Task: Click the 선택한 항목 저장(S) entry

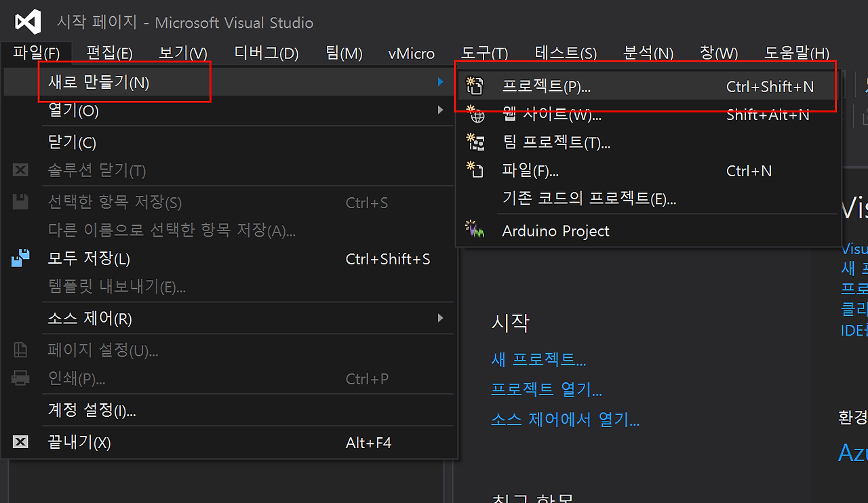Action: [229, 202]
